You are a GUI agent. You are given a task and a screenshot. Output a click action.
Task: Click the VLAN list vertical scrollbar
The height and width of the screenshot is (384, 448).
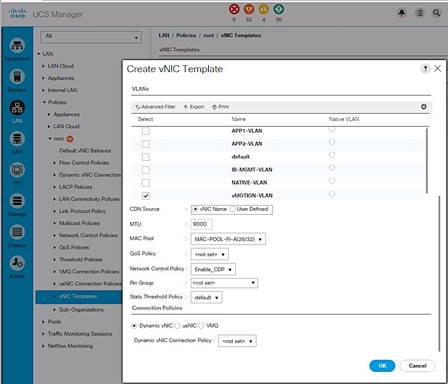click(x=427, y=160)
